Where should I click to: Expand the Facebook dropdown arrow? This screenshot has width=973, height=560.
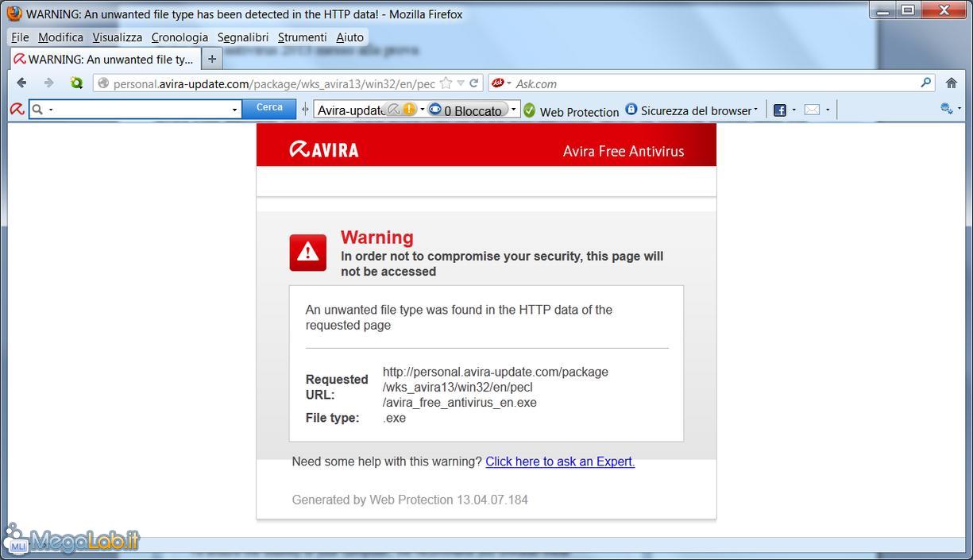coord(793,110)
